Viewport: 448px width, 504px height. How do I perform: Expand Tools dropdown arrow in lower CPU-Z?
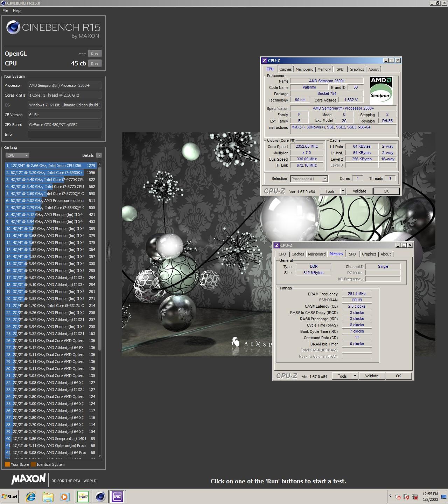pyautogui.click(x=355, y=376)
